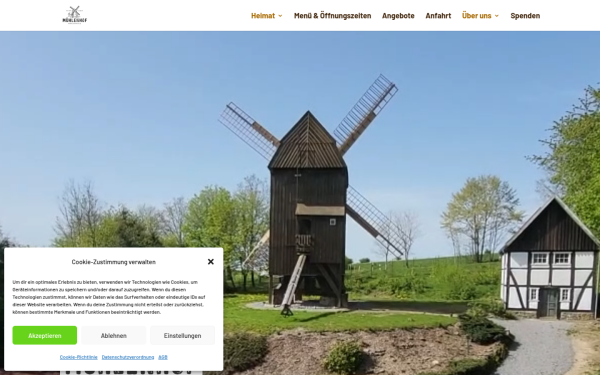This screenshot has height=375, width=600.
Task: Open the Datenschutzverordnung link
Action: (x=128, y=357)
